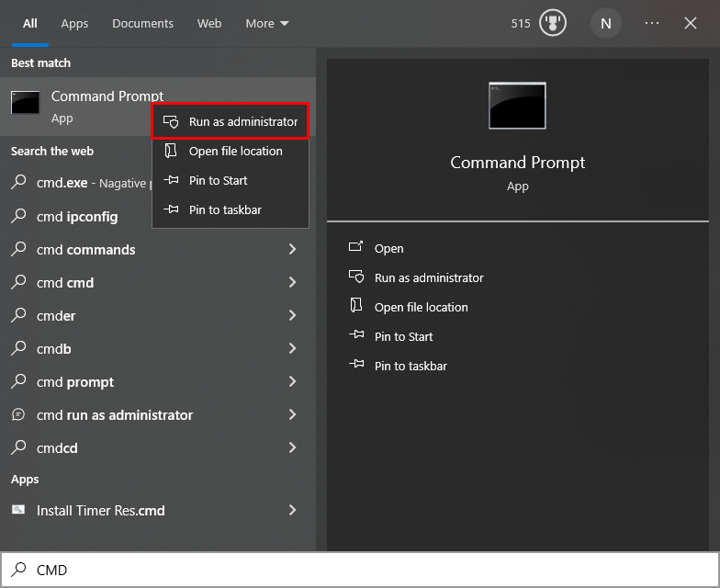Switch to the Documents tab

142,24
